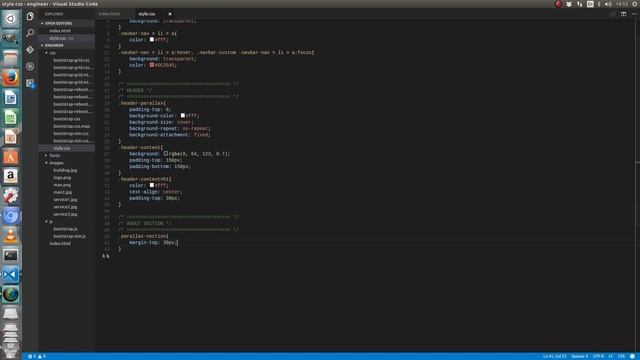Click the background-color #fff swatch

(183, 116)
